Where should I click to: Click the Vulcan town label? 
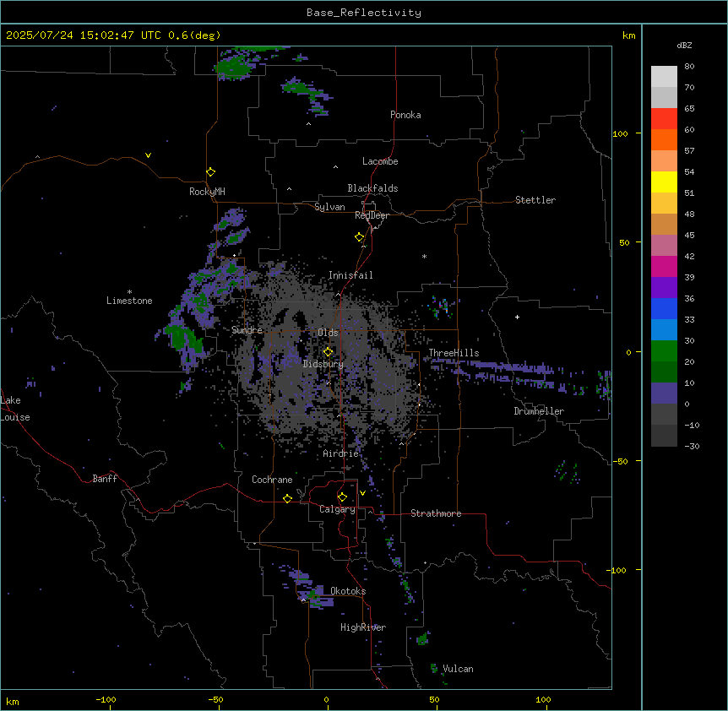(459, 669)
